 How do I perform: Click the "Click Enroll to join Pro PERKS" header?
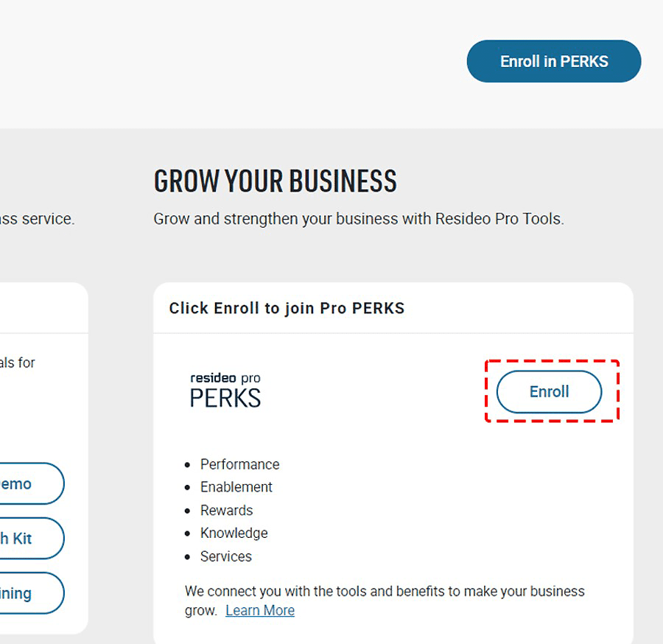(x=287, y=308)
